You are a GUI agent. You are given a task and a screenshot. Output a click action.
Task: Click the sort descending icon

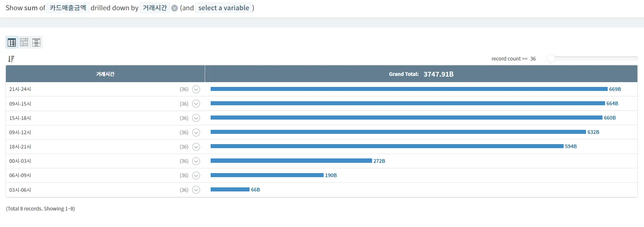11,59
